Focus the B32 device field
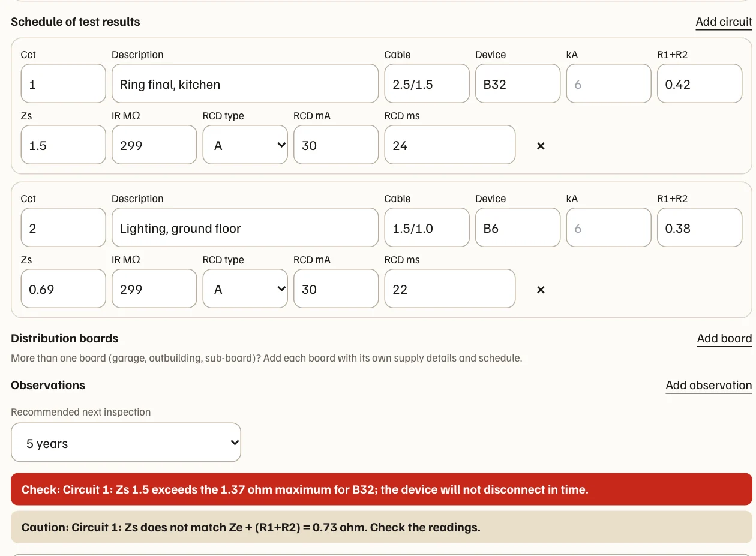This screenshot has height=556, width=756. point(518,83)
